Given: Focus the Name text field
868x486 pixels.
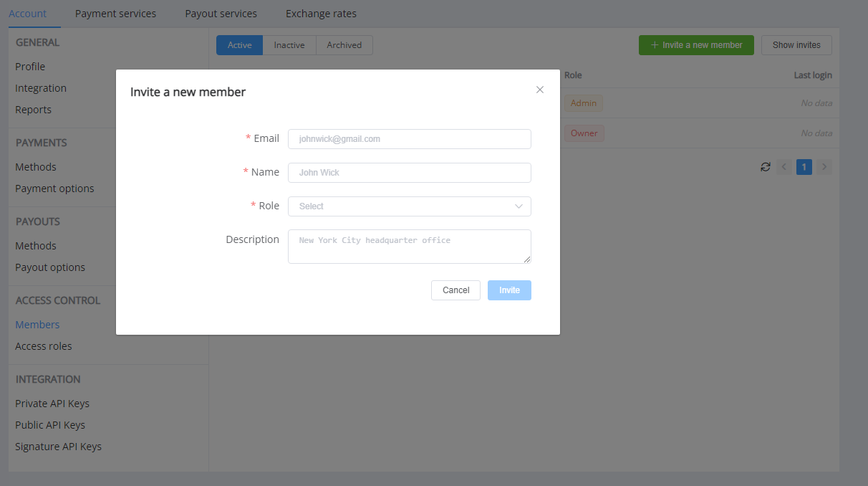Looking at the screenshot, I should 409,173.
